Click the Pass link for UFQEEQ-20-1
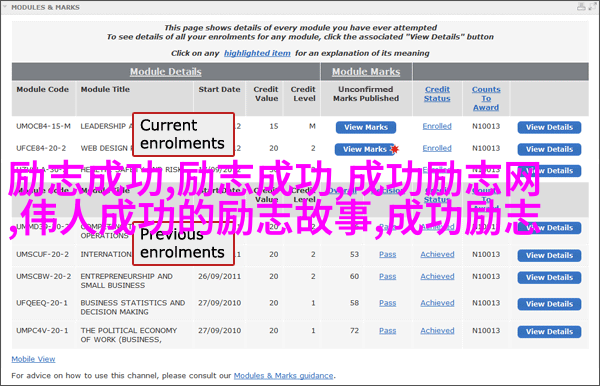Image resolution: width=600 pixels, height=386 pixels. (388, 303)
